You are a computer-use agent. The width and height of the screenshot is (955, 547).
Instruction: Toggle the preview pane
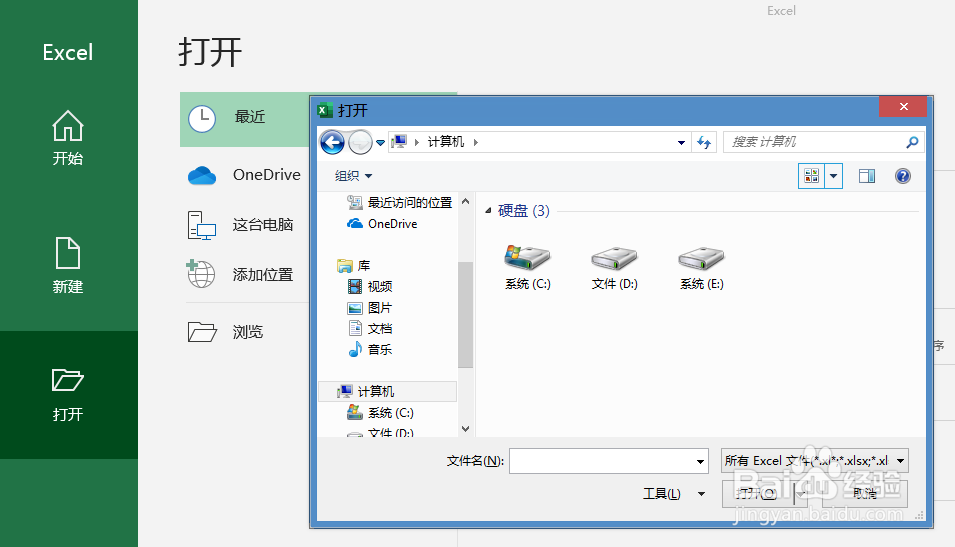click(x=867, y=176)
